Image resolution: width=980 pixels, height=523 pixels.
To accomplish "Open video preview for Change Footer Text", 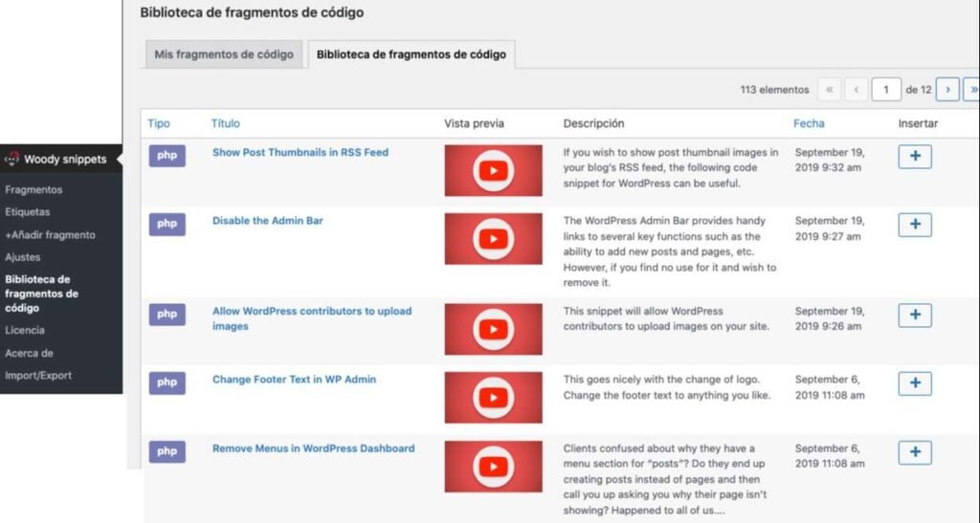I will tap(493, 397).
